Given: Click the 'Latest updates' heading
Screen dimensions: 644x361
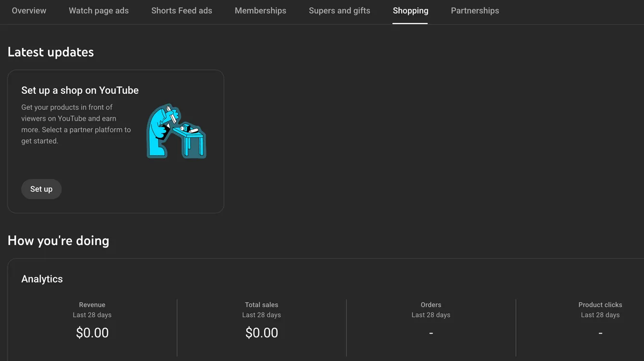Looking at the screenshot, I should [51, 52].
